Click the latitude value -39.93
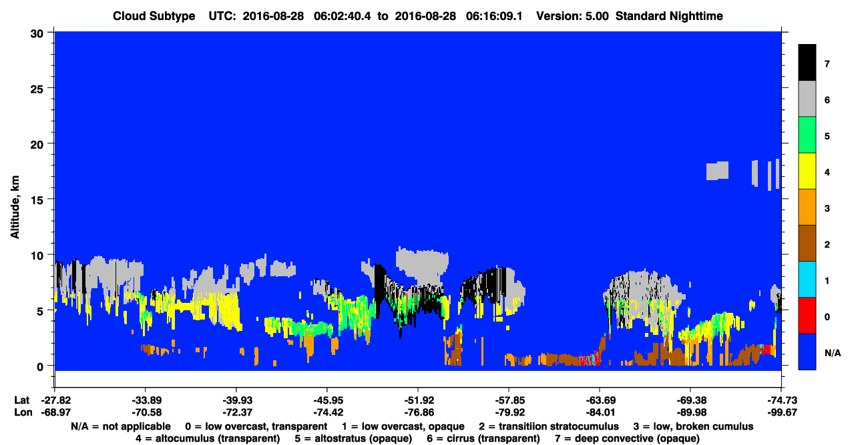This screenshot has height=445, width=868. pos(236,400)
